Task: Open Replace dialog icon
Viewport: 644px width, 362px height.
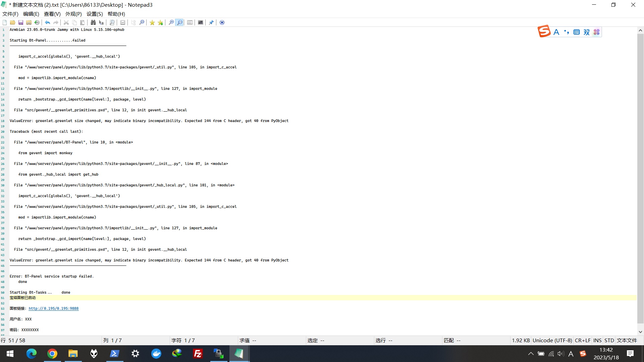Action: tap(101, 22)
